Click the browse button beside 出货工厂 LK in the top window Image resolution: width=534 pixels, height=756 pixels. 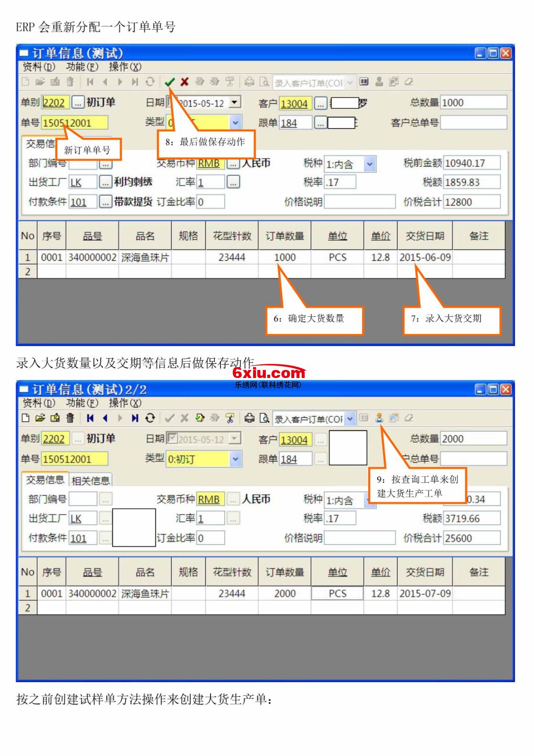click(x=105, y=182)
